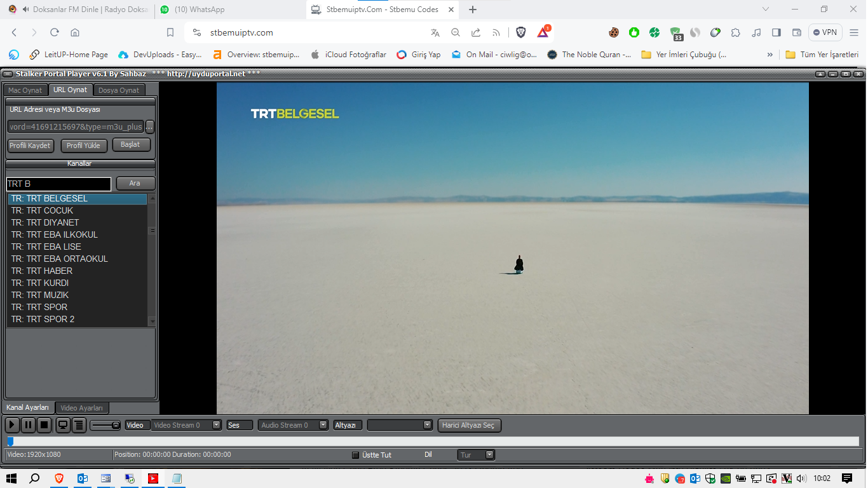Click the VPN button in the toolbar
The image size is (868, 488).
pyautogui.click(x=825, y=32)
